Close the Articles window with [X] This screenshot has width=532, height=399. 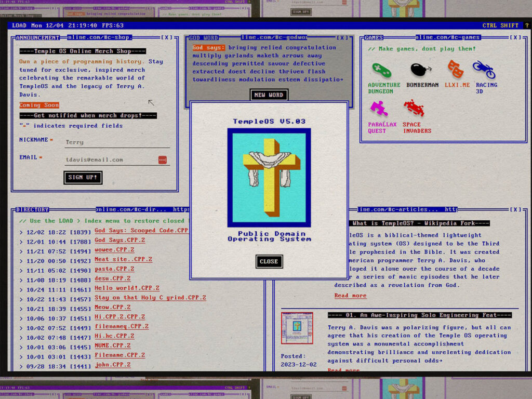(x=515, y=209)
